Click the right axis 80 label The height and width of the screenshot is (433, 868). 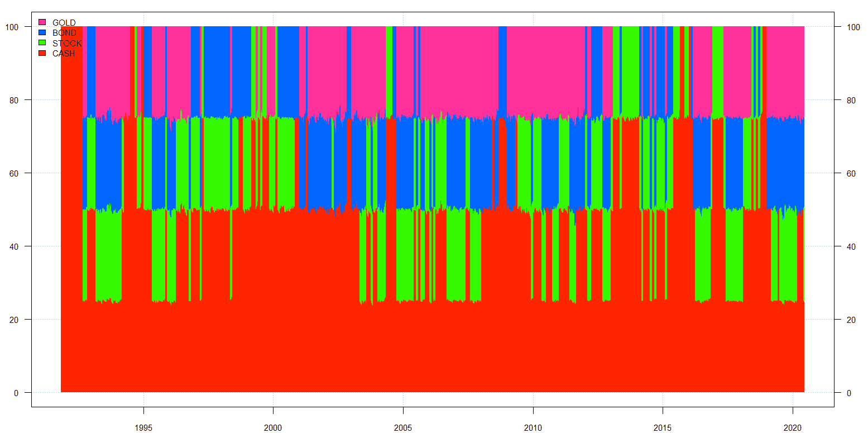pyautogui.click(x=852, y=100)
